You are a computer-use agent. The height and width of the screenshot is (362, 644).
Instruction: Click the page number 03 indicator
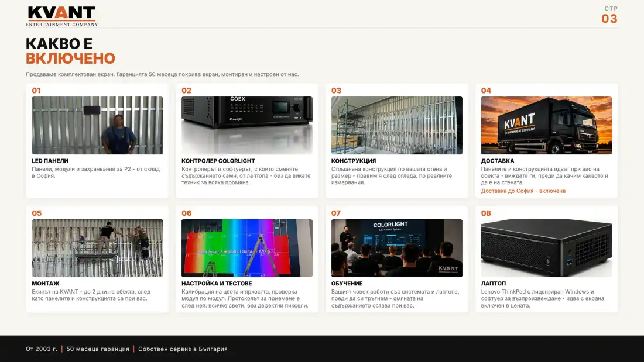(x=609, y=19)
